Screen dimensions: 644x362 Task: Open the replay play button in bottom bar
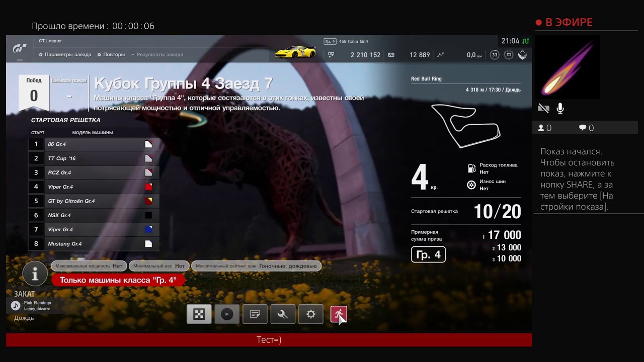pos(227,314)
